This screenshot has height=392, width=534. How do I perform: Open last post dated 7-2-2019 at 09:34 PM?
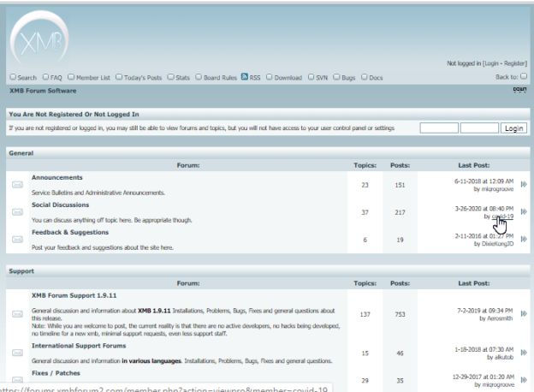click(x=485, y=311)
